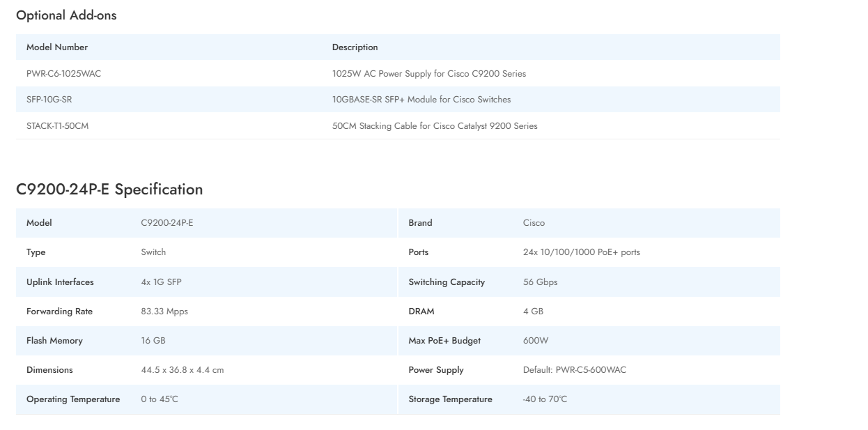Click "1025W AC Power Supply for Cisco C9200 Series"
This screenshot has width=868, height=430.
click(x=429, y=73)
